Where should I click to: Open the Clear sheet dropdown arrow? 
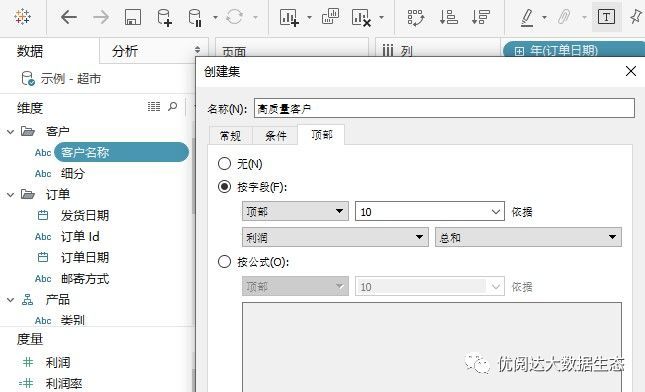click(x=382, y=18)
